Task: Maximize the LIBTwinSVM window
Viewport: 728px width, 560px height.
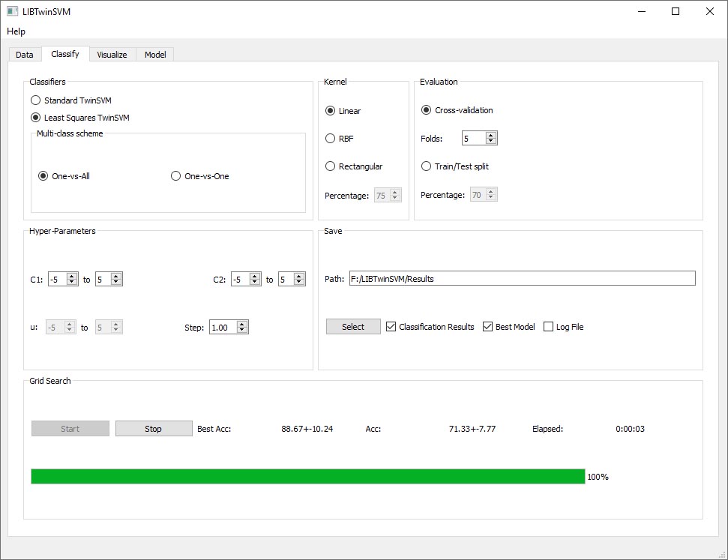Action: click(676, 11)
